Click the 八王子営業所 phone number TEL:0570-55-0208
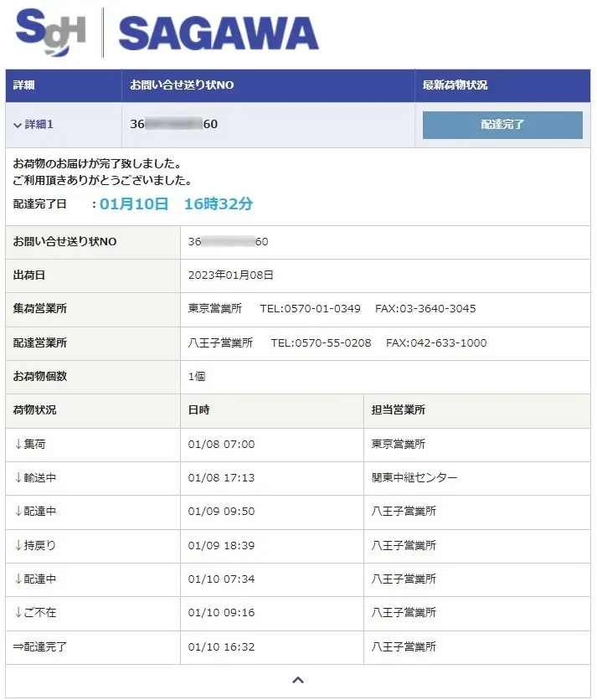This screenshot has height=700, width=597. (321, 343)
